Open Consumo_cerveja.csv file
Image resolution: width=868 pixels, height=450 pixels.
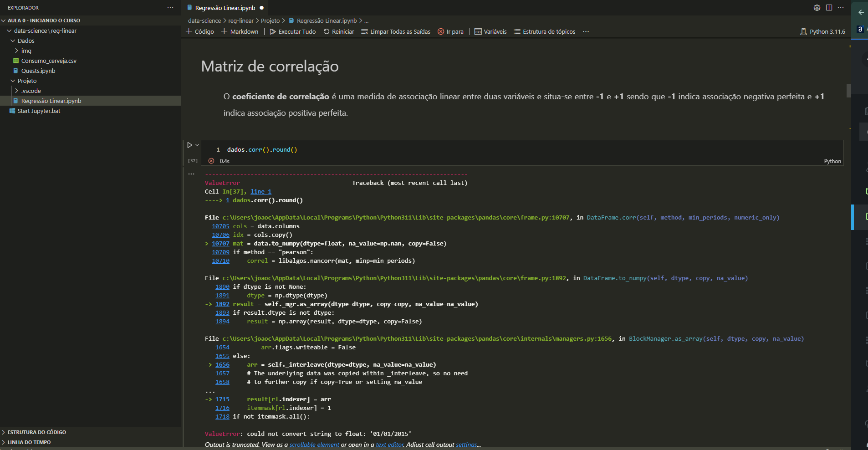click(x=49, y=61)
